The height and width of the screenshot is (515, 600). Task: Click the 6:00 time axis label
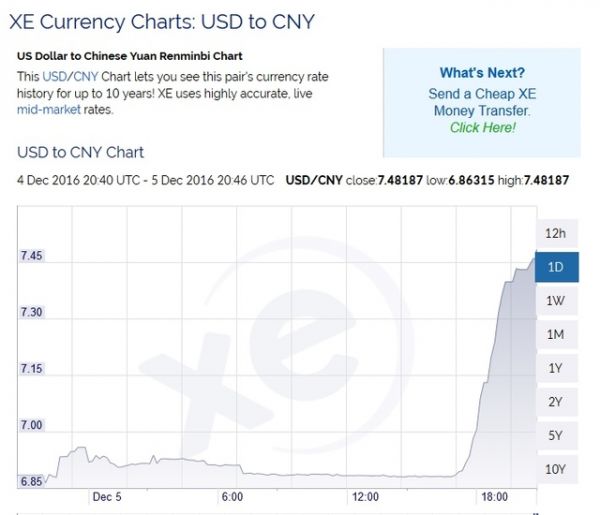pyautogui.click(x=232, y=497)
